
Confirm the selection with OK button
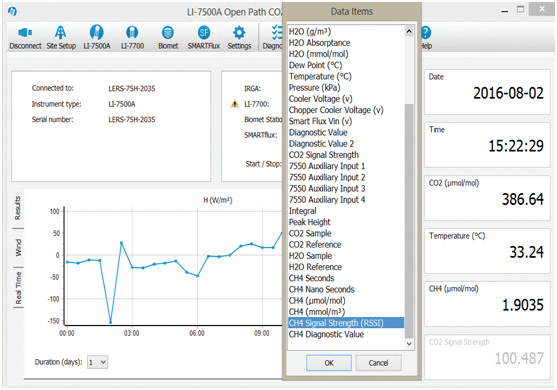(x=329, y=363)
